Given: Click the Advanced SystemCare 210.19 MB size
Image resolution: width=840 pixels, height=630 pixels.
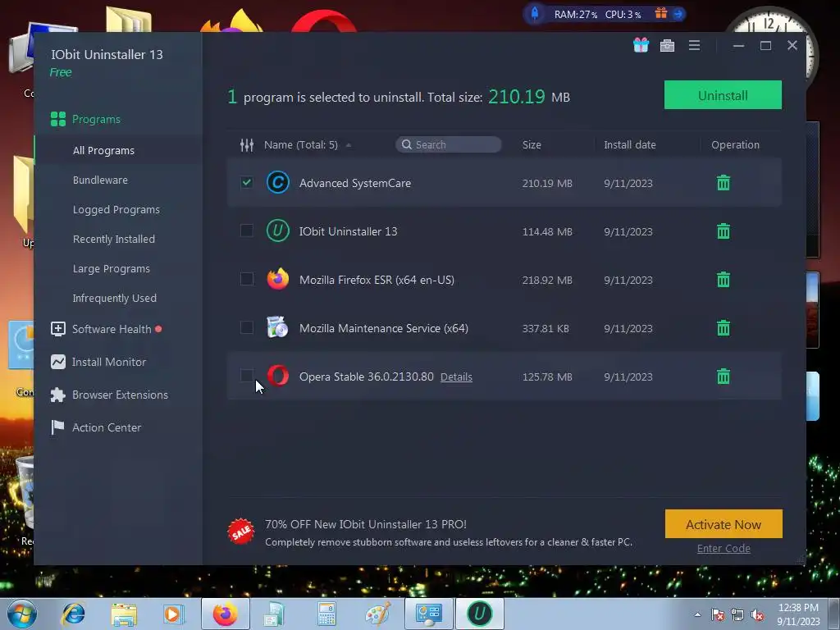Looking at the screenshot, I should click(547, 183).
